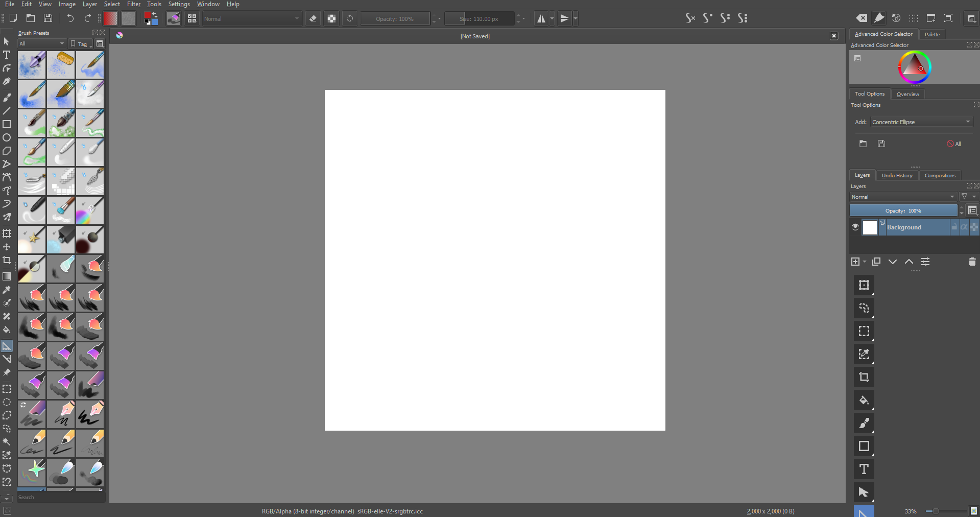Hide the Background layer via eye icon
The width and height of the screenshot is (980, 517).
[x=855, y=227]
